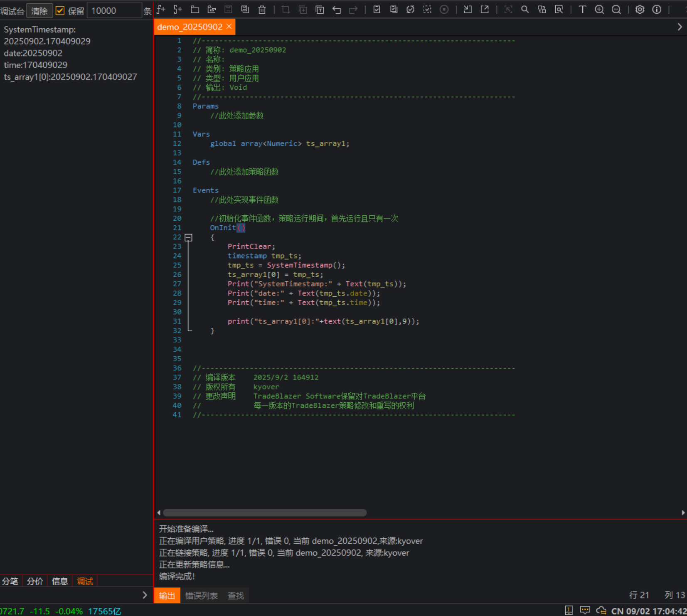Click the 清除 clear button
Viewport: 687px width, 616px height.
(x=39, y=11)
